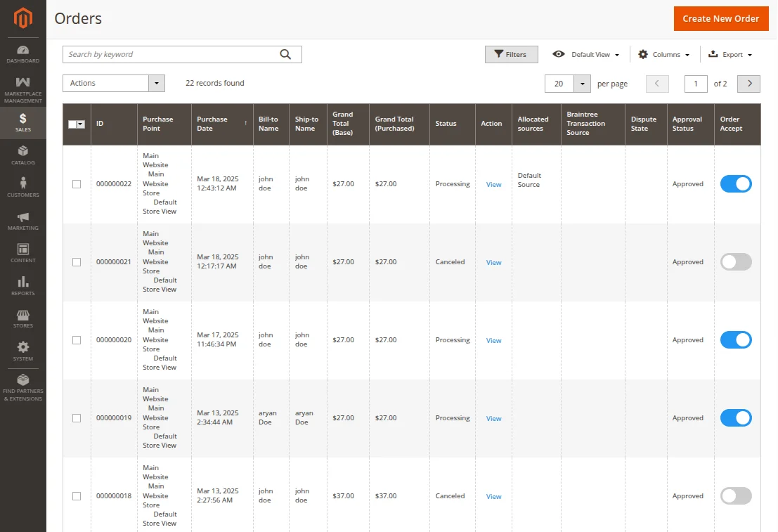Switch to the Sales section
The image size is (778, 532).
point(23,119)
